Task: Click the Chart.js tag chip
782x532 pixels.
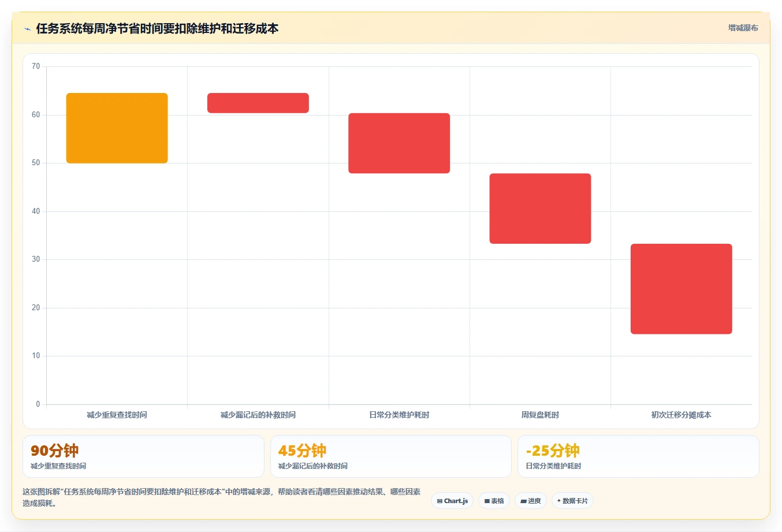Action: click(x=452, y=501)
